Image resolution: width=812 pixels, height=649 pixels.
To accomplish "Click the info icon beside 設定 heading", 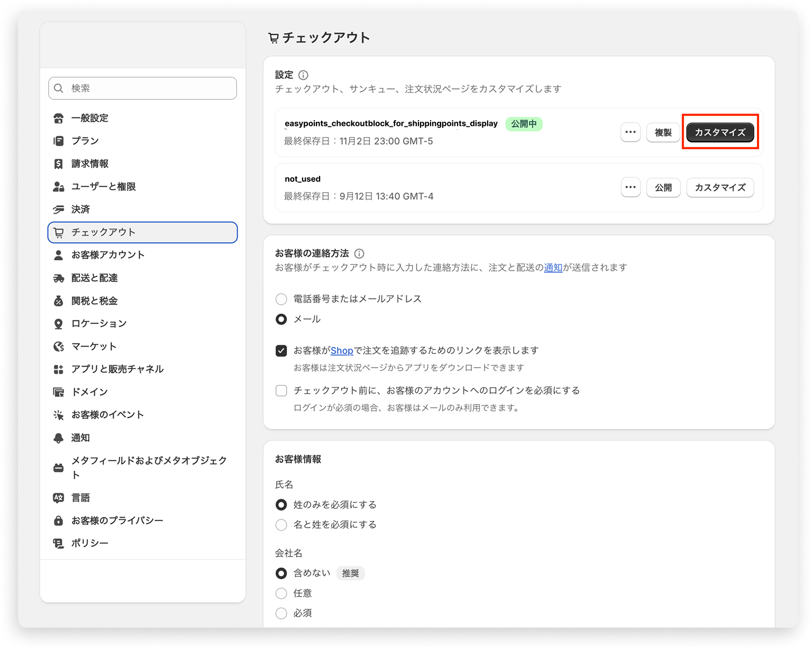I will point(303,75).
